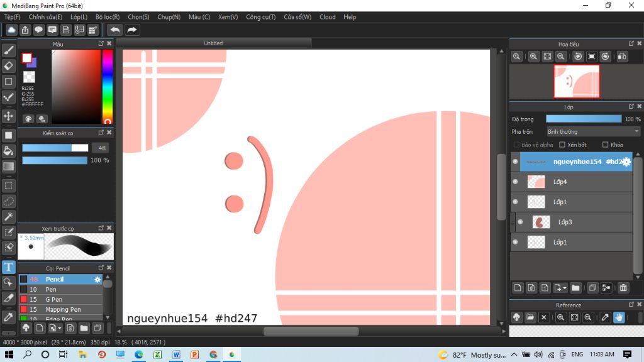Image resolution: width=644 pixels, height=362 pixels.
Task: Delete layer using the trash icon
Action: (623, 288)
